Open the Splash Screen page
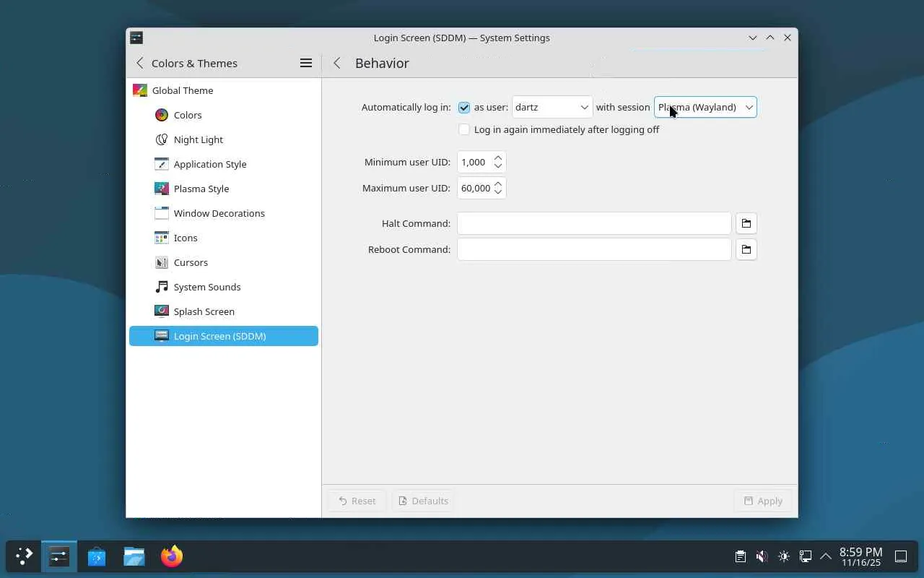Viewport: 924px width, 578px height. (224, 311)
